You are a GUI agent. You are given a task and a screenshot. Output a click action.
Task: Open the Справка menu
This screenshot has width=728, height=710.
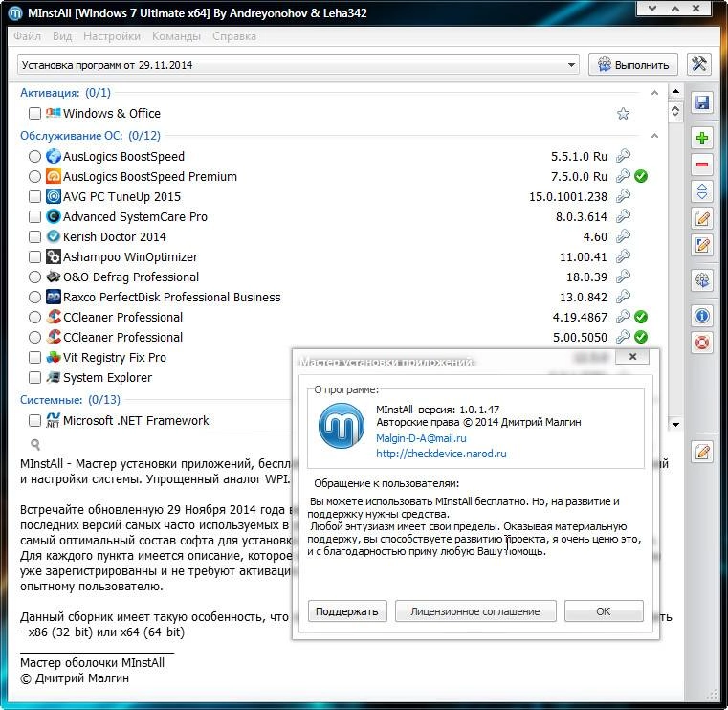click(234, 36)
